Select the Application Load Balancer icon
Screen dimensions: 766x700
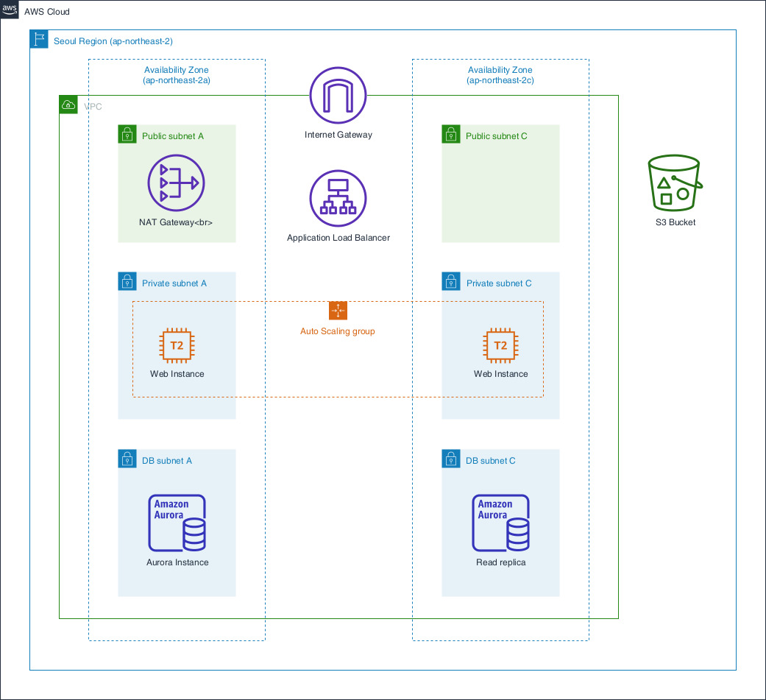(x=338, y=199)
